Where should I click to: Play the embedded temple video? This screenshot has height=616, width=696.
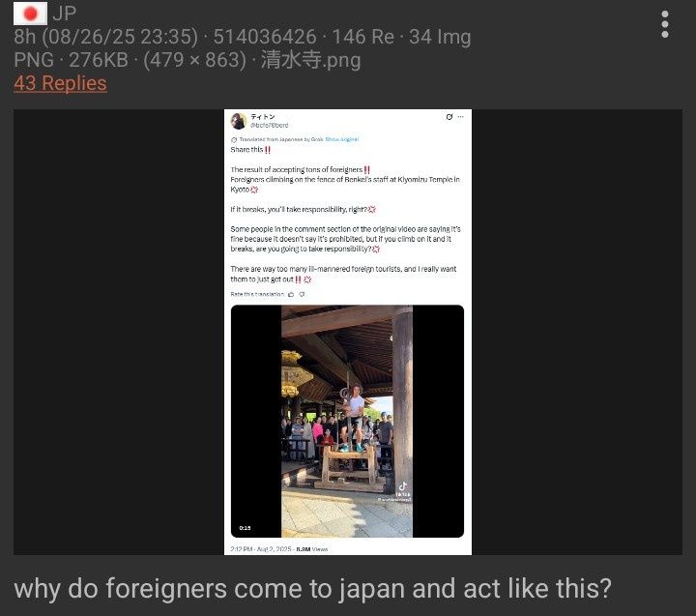point(347,421)
